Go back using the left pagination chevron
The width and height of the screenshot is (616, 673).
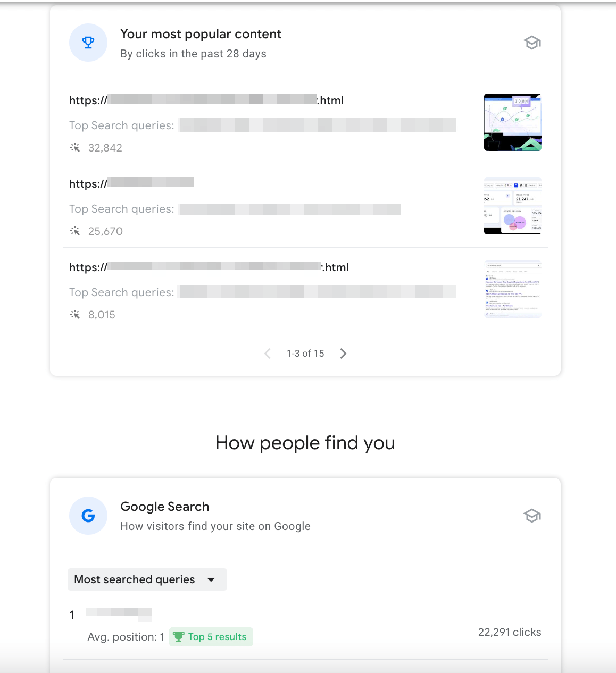(x=267, y=353)
